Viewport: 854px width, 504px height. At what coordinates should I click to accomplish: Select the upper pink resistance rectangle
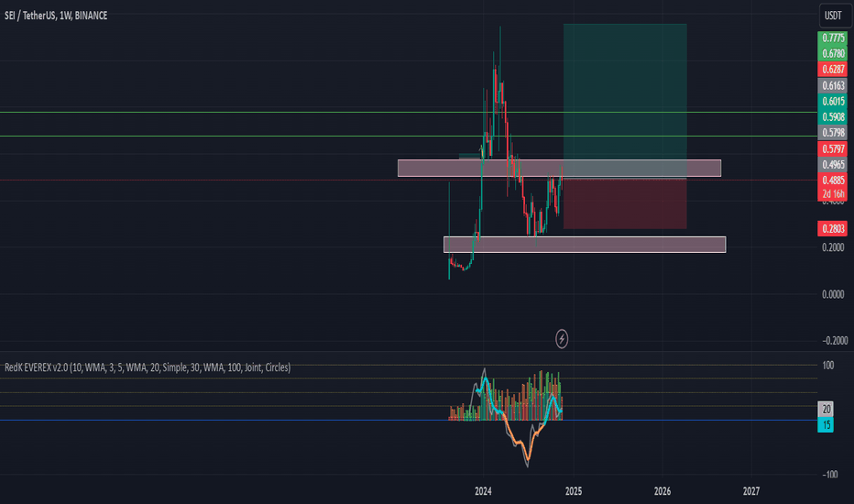point(559,169)
